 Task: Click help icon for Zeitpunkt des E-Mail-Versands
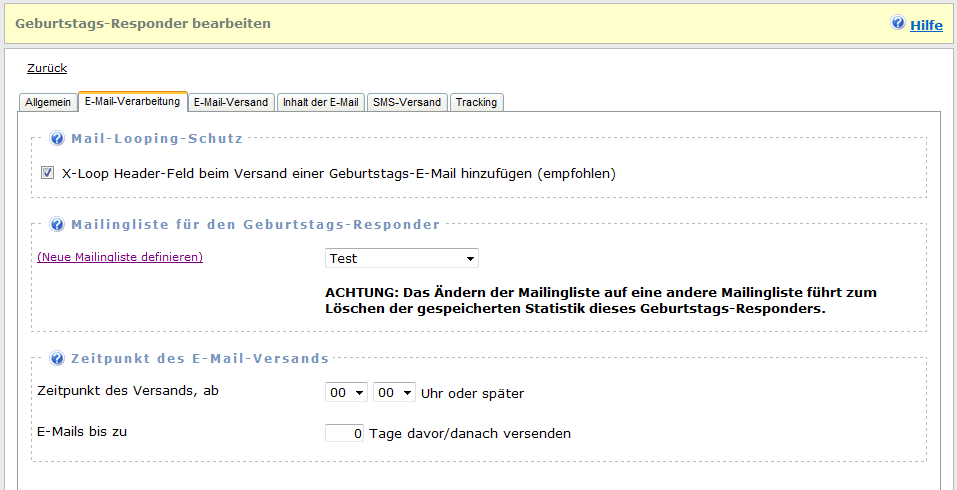(x=57, y=358)
